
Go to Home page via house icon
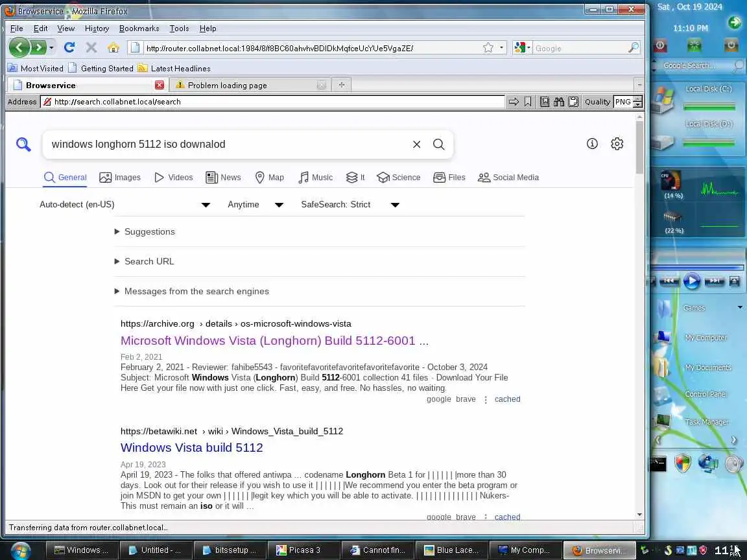[x=113, y=47]
